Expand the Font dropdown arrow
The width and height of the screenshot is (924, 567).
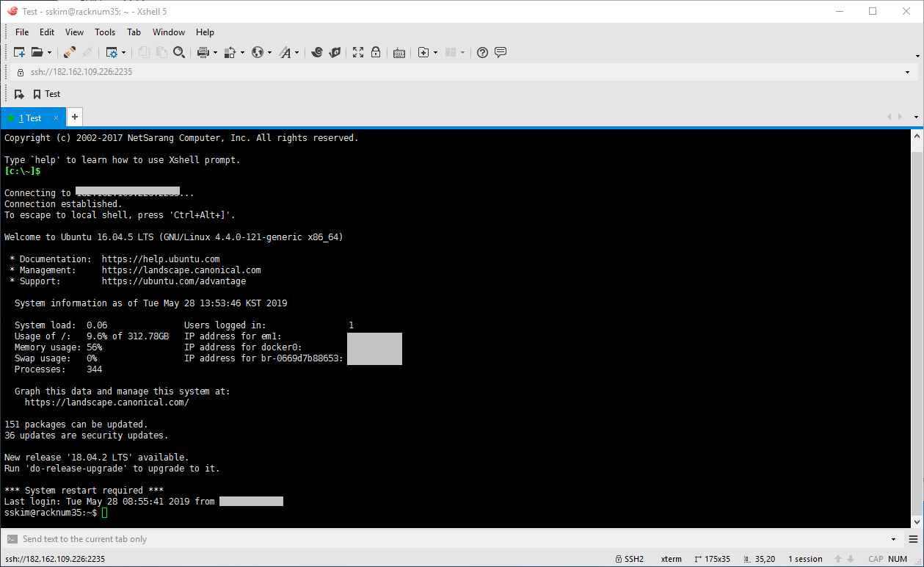[x=297, y=52]
